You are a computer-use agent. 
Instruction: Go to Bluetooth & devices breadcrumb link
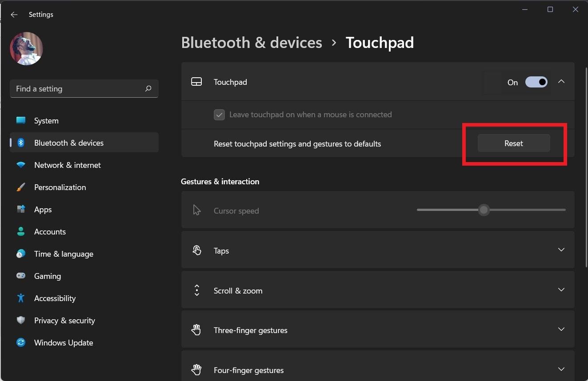tap(252, 43)
